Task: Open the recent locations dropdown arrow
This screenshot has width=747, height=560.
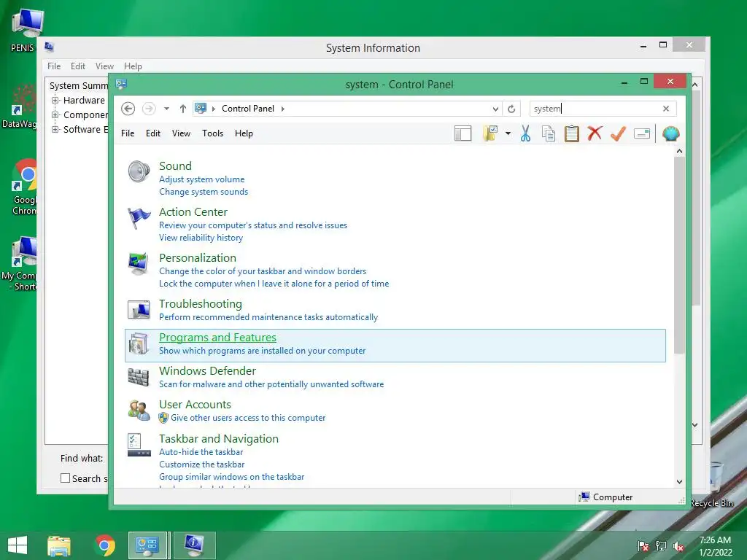Action: [x=166, y=109]
